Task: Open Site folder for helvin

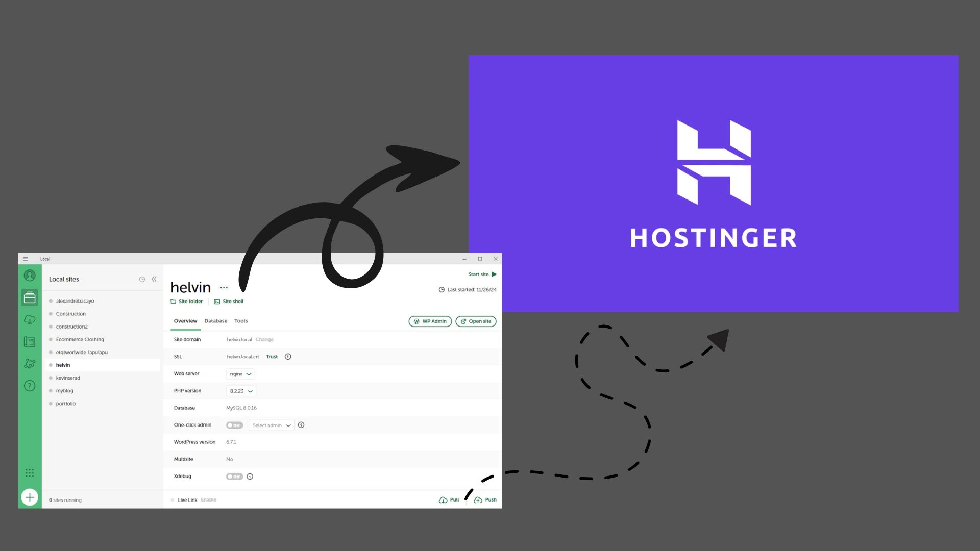Action: coord(187,300)
